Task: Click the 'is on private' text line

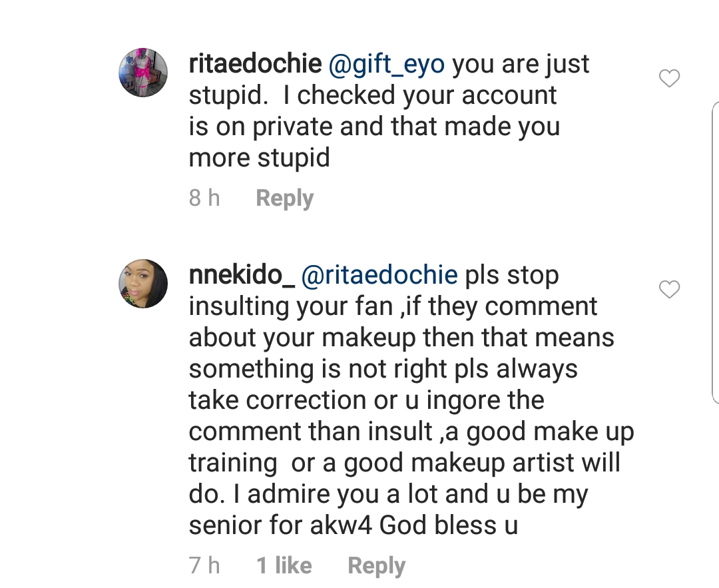Action: (x=374, y=127)
